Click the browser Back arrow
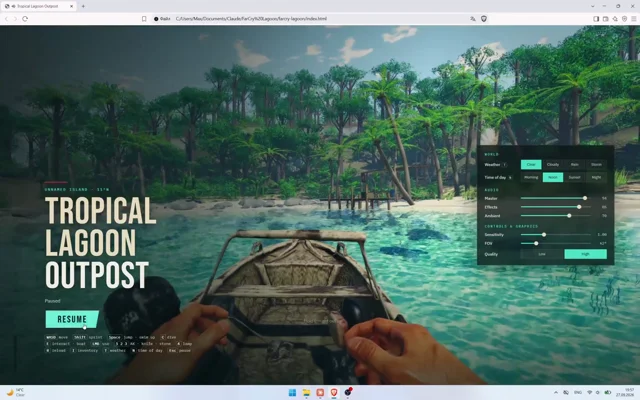Screen dimensions: 640x400 click(x=6, y=19)
